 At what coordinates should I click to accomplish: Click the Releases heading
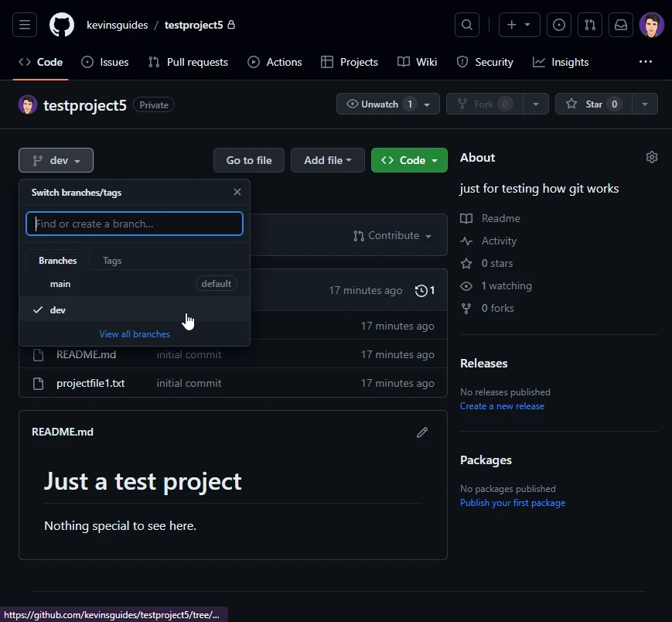(483, 364)
